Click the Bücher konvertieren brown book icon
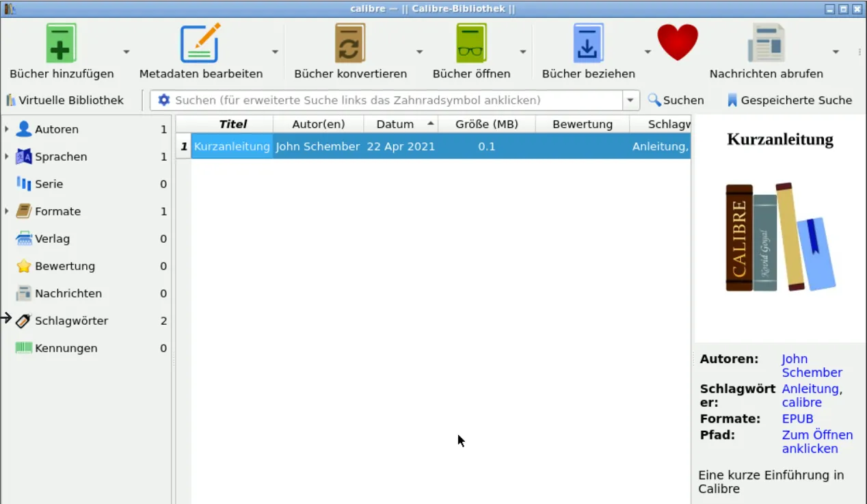Viewport: 867px width, 504px height. pyautogui.click(x=350, y=43)
